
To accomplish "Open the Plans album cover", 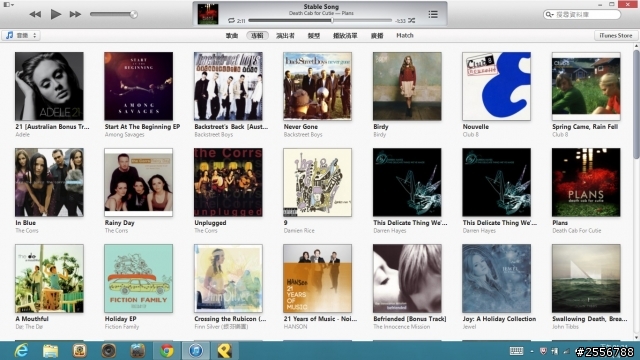I will tap(586, 182).
